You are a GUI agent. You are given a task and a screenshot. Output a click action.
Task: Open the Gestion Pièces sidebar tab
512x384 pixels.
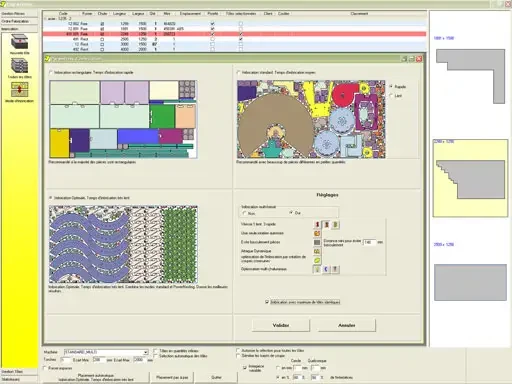coord(19,14)
